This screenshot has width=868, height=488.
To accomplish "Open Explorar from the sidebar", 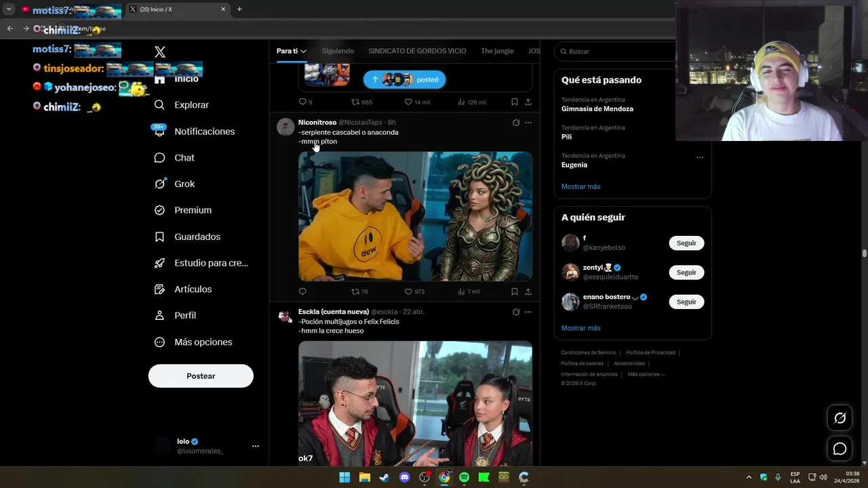I will (182, 105).
